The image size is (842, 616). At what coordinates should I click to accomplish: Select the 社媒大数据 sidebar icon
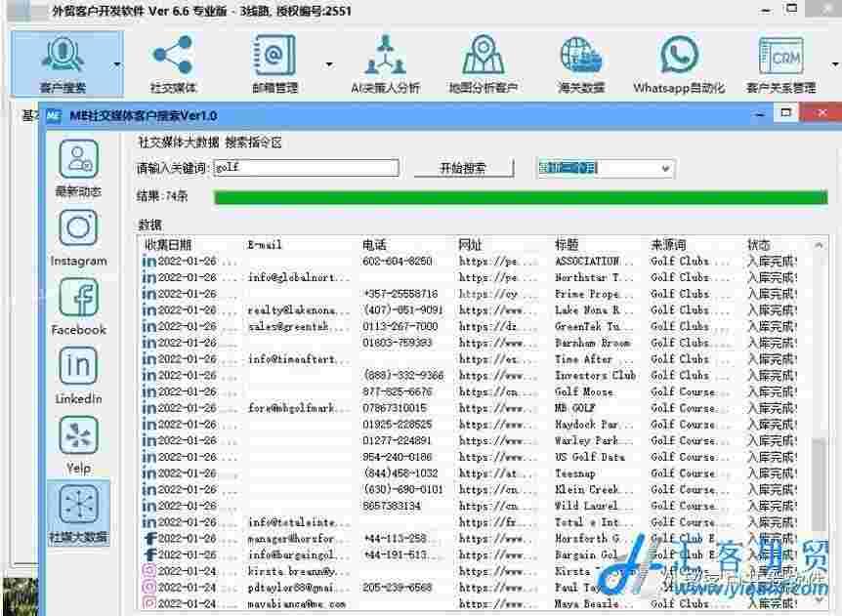(78, 513)
